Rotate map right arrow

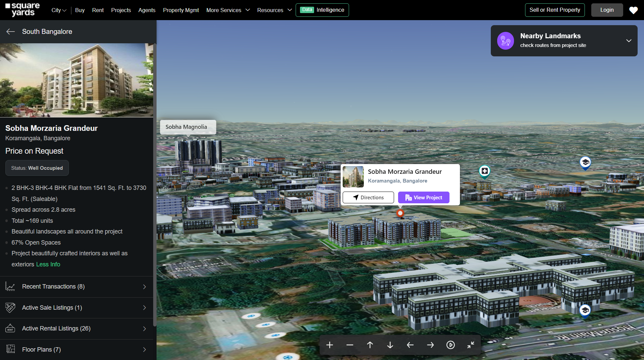click(x=430, y=345)
